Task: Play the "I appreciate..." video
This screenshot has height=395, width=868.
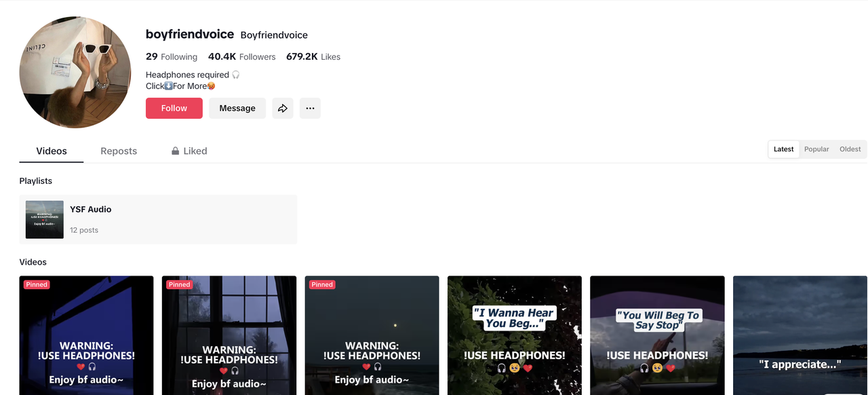Action: (x=800, y=335)
